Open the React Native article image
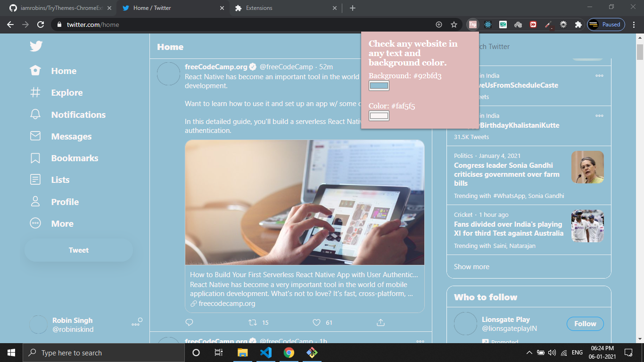Screen dimensions: 644x362 pyautogui.click(x=305, y=202)
